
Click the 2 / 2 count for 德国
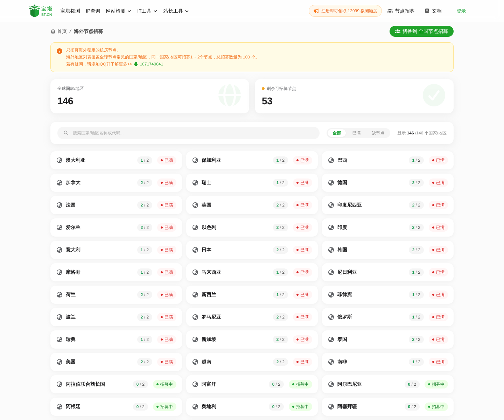(416, 183)
